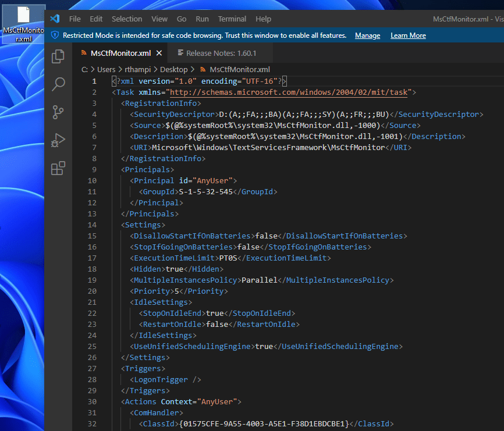Click the Hidden value true
This screenshot has width=504, height=431.
pyautogui.click(x=175, y=269)
